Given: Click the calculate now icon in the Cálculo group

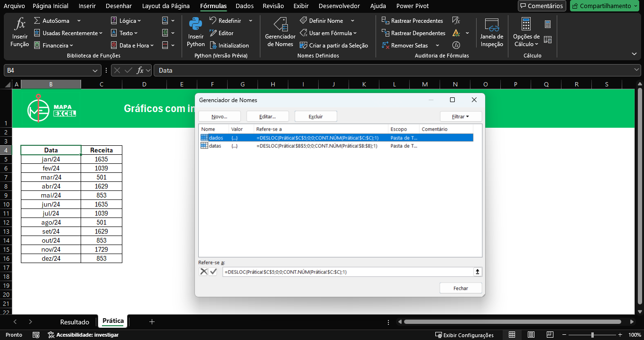Looking at the screenshot, I should pos(548,24).
